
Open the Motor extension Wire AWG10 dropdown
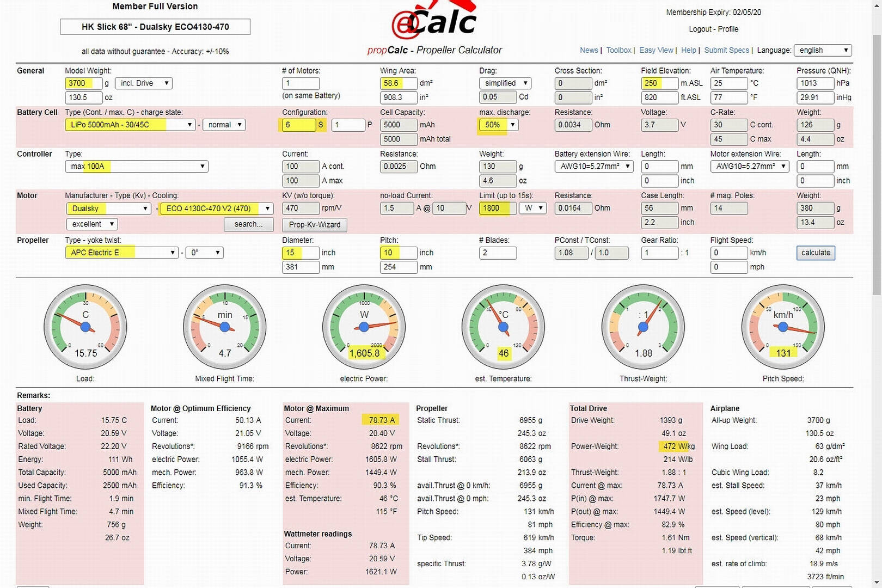click(x=750, y=166)
